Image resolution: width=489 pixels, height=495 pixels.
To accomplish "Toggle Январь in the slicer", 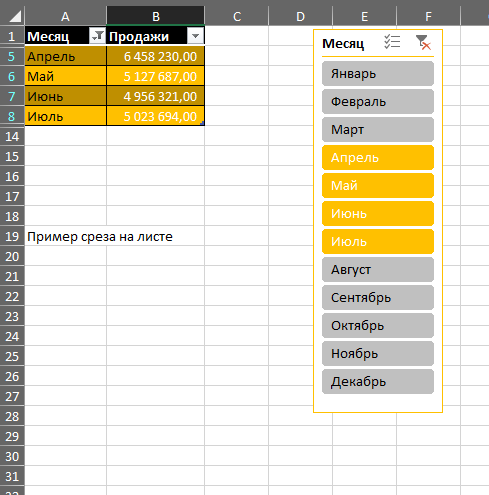I will click(378, 73).
